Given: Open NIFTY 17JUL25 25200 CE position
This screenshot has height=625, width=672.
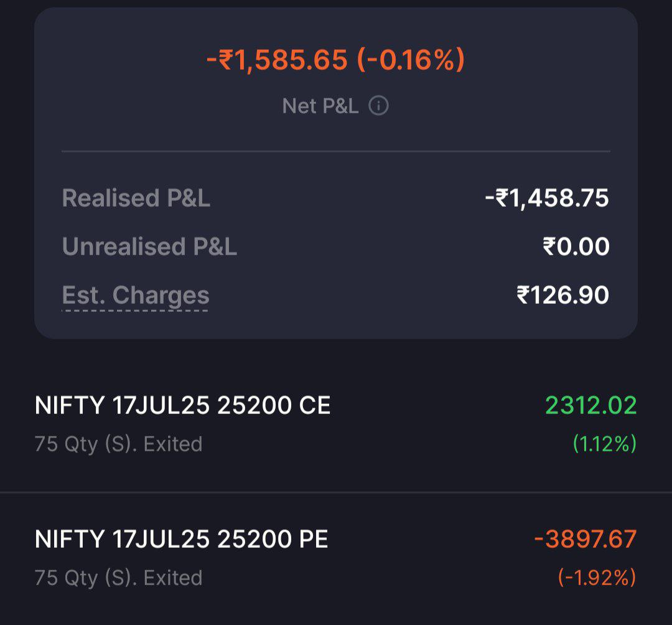Looking at the screenshot, I should (x=336, y=424).
